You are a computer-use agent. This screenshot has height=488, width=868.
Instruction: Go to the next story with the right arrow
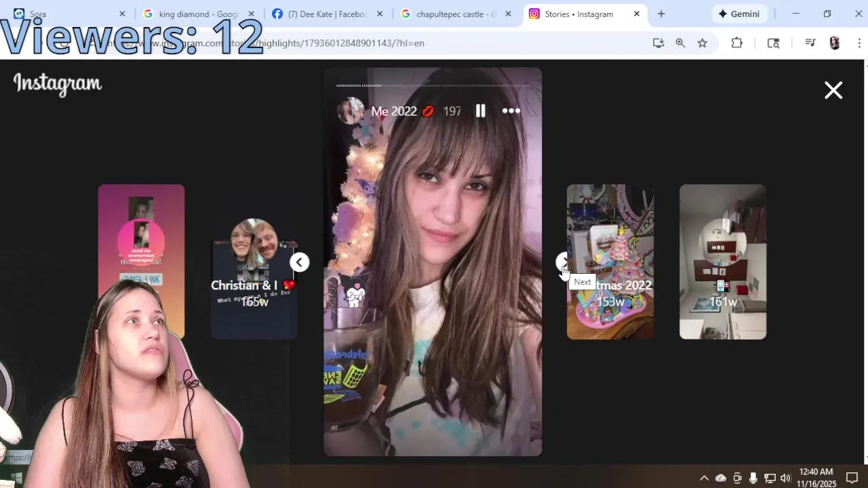point(564,262)
